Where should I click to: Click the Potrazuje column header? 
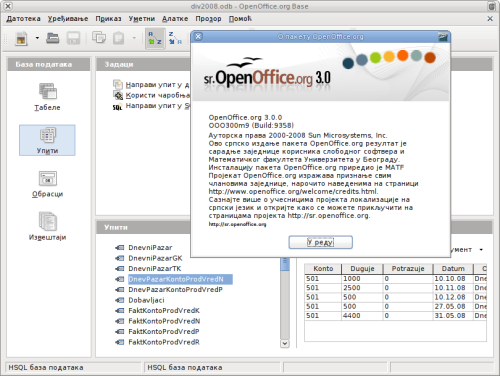coord(408,269)
